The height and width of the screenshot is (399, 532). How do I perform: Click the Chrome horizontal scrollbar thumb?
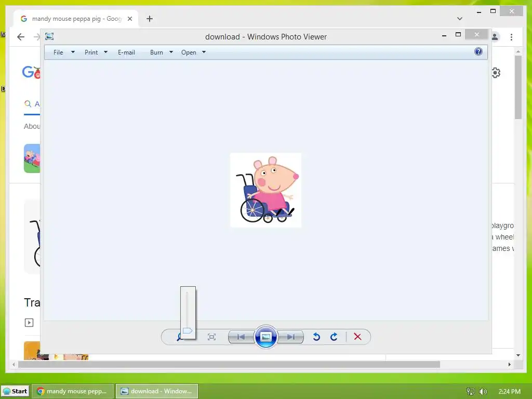point(229,364)
